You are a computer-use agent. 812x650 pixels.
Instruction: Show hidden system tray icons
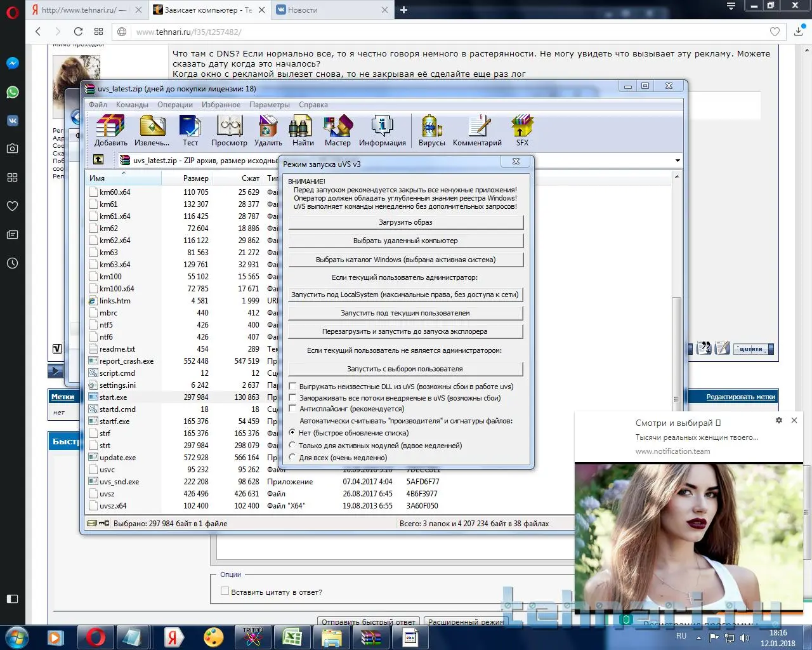[699, 637]
